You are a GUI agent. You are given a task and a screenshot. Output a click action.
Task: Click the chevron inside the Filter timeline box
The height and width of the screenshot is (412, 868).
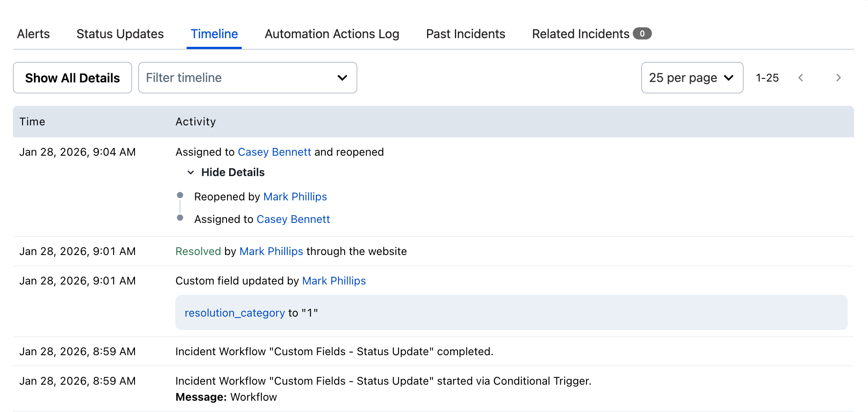pos(342,78)
